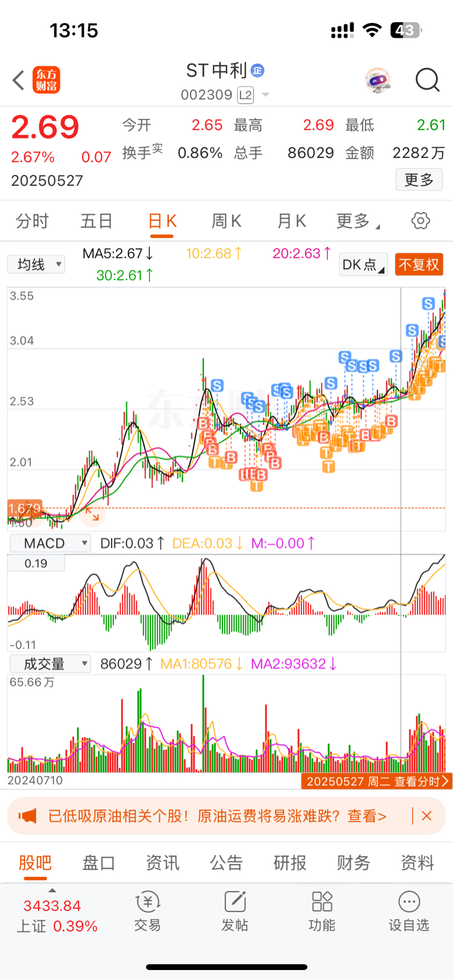
Task: Tap the orange 10:2.68 MA label
Action: click(214, 253)
